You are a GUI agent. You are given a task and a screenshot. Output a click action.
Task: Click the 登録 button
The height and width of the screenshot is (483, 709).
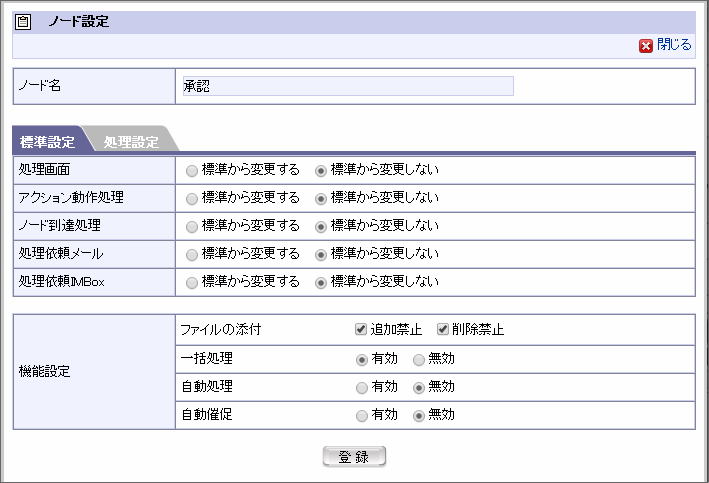click(354, 456)
